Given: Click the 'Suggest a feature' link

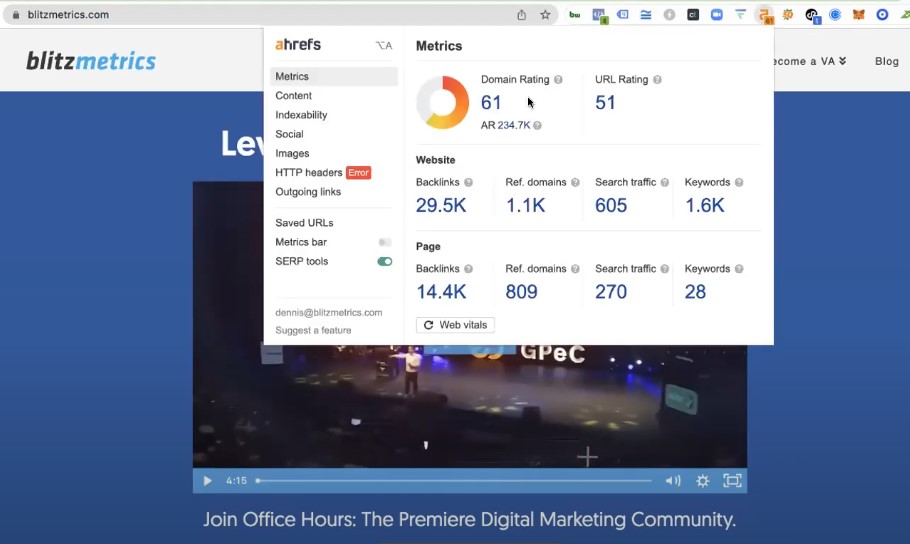Looking at the screenshot, I should tap(313, 330).
